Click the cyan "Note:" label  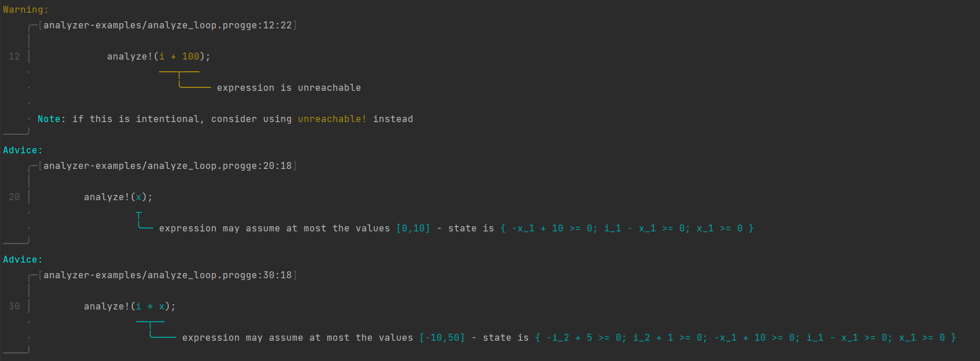pyautogui.click(x=51, y=119)
